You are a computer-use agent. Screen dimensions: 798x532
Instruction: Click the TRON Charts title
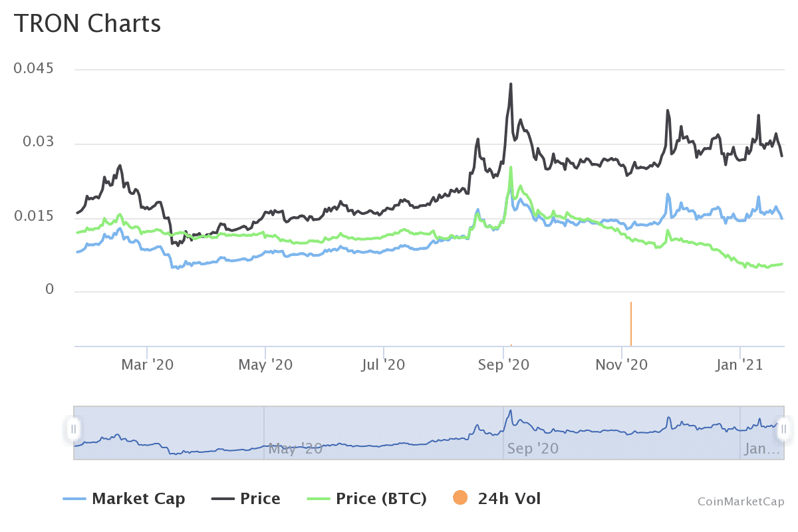pos(87,24)
